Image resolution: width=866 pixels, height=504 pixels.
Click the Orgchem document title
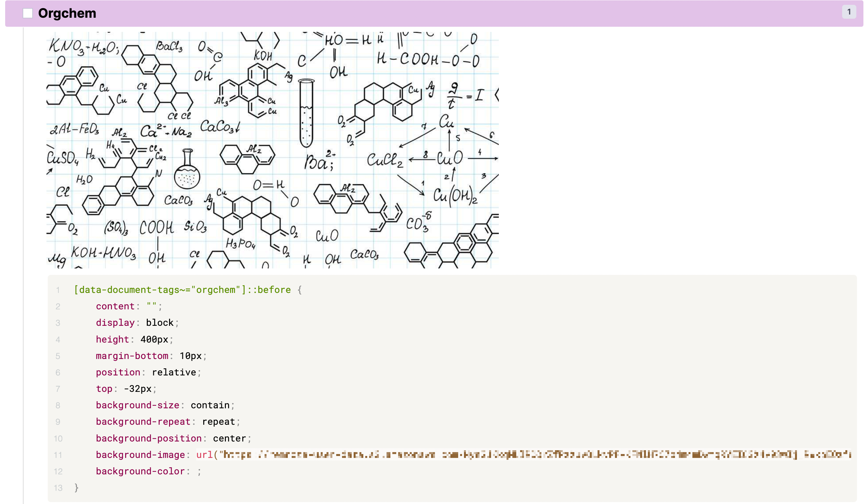pyautogui.click(x=67, y=14)
